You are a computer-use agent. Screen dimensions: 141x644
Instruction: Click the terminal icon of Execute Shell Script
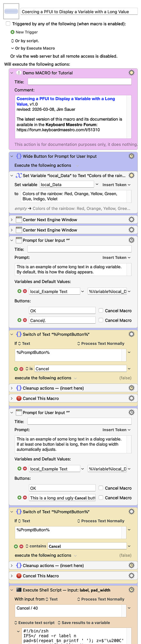19,590
